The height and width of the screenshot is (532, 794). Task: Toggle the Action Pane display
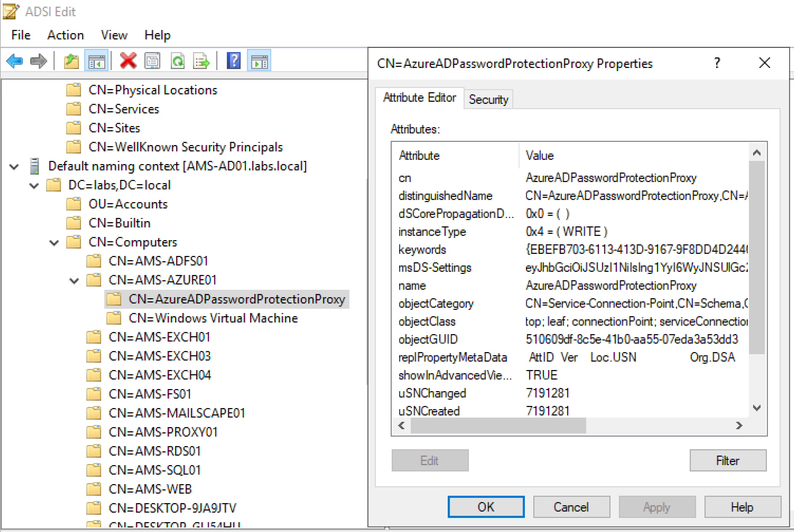click(259, 61)
